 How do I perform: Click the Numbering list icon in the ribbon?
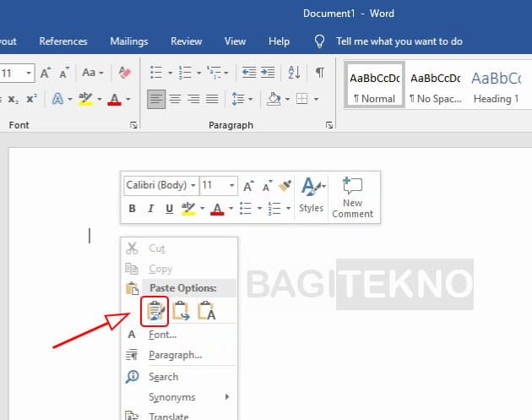185,73
